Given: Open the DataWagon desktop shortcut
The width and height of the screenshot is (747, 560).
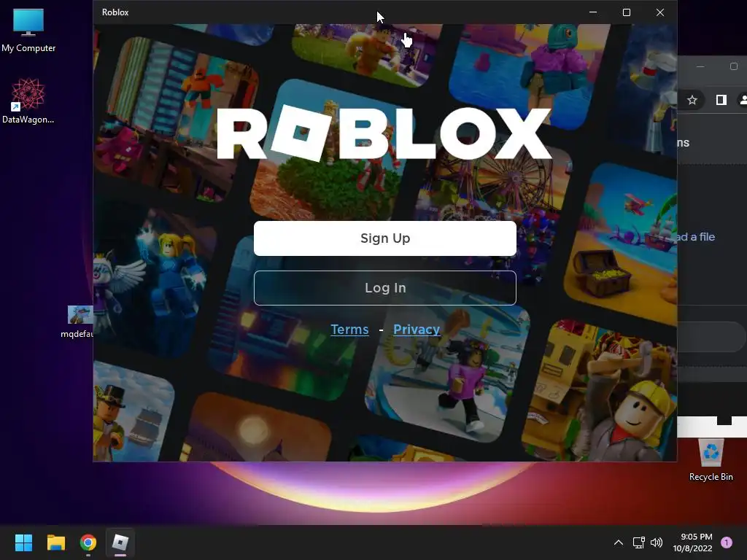Looking at the screenshot, I should point(28,101).
